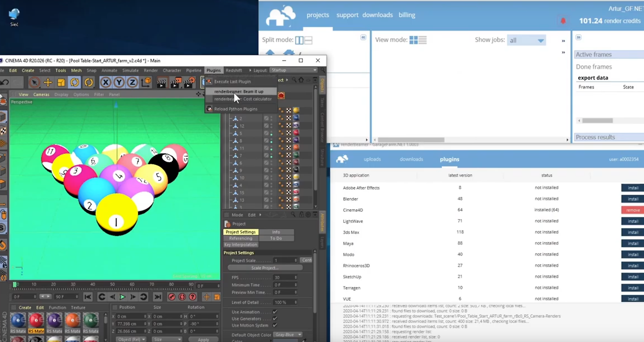Screen dimensions: 644x342
Task: Open the billing link in web manager
Action: [407, 15]
